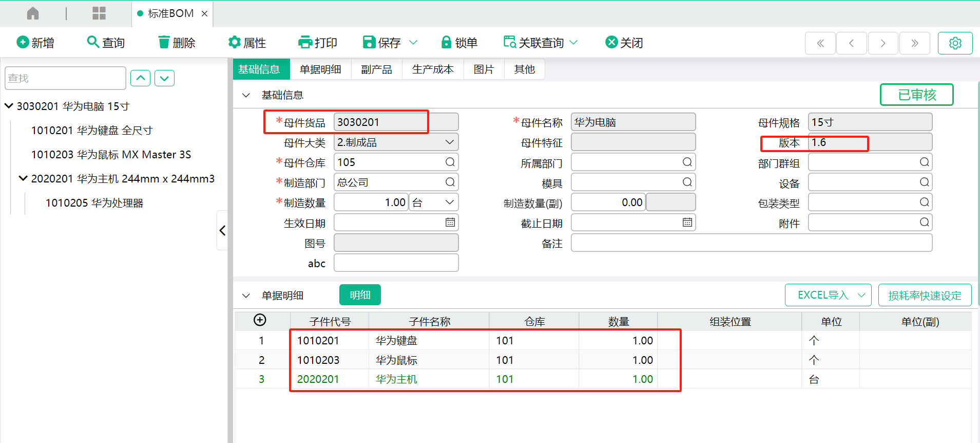This screenshot has height=443, width=980.
Task: Switch to the 单据明细 tab
Action: [x=320, y=69]
